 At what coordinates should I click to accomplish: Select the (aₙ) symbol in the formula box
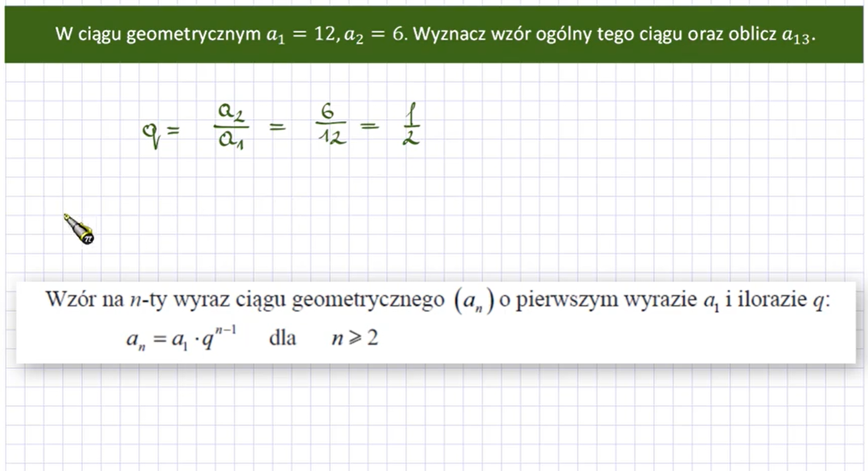474,301
